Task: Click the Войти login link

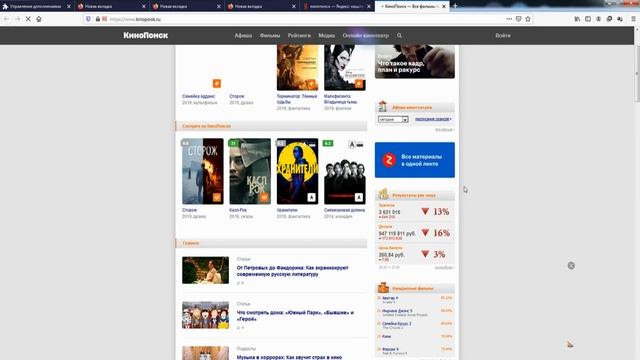Action: tap(503, 36)
